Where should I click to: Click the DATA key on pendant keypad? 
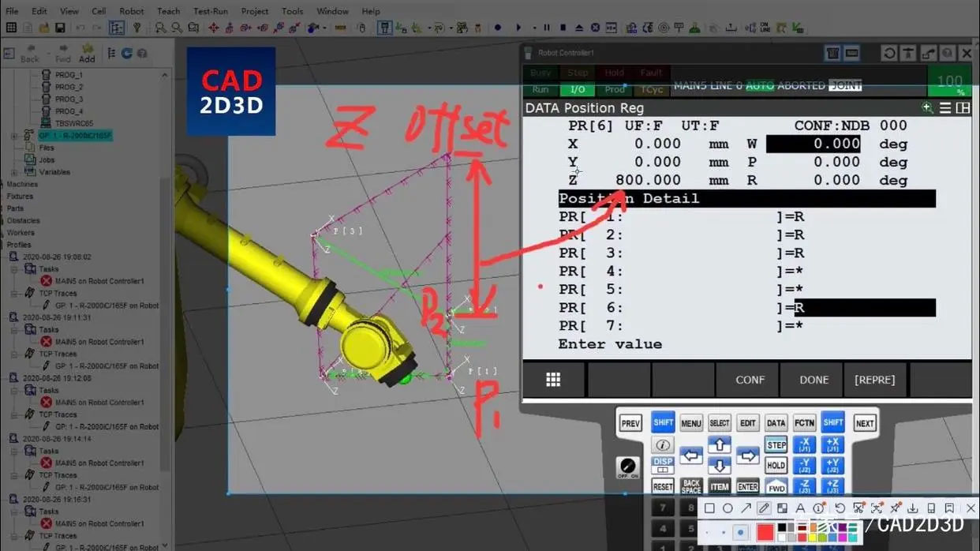776,423
